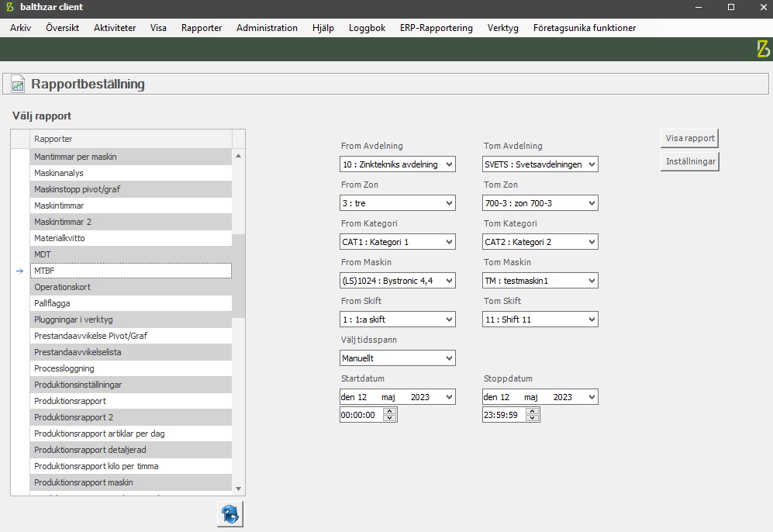The image size is (773, 532).
Task: Select the Prestandaavvikelse Pivot/Graf report
Action: tap(130, 336)
